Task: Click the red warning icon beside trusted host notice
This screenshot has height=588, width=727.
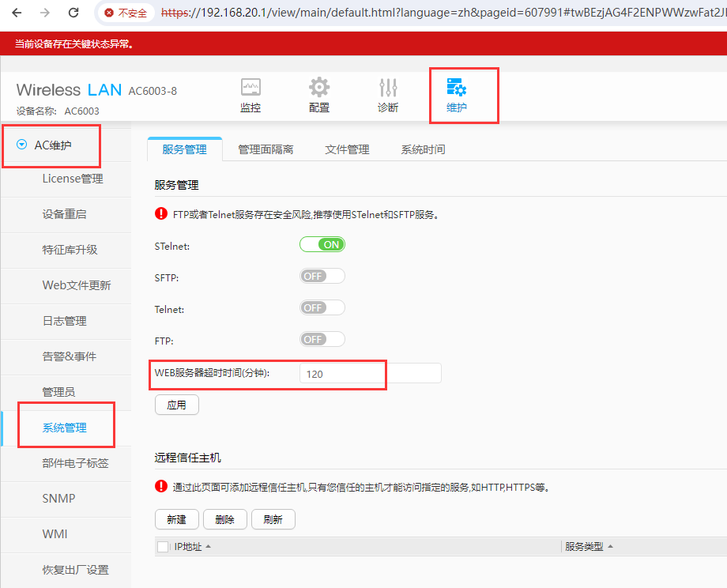Action: [161, 487]
